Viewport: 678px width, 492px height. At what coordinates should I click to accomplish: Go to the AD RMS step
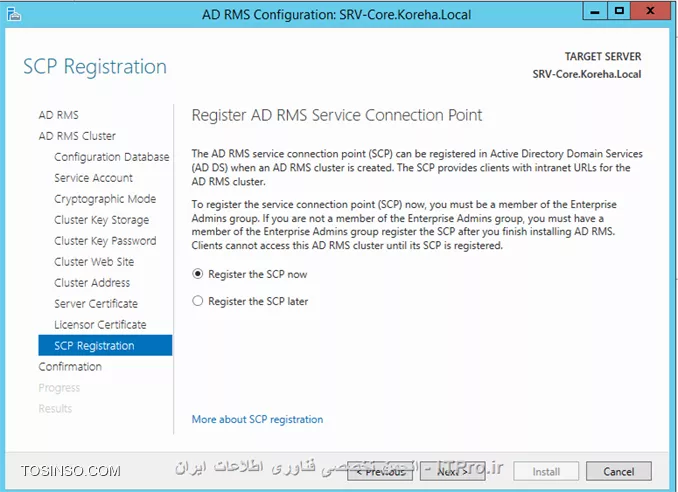pos(58,115)
